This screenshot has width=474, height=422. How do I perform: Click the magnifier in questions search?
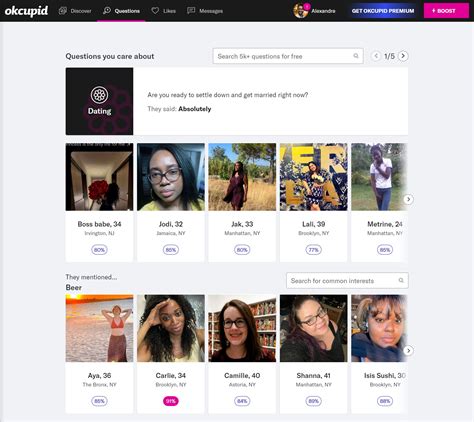coord(356,56)
